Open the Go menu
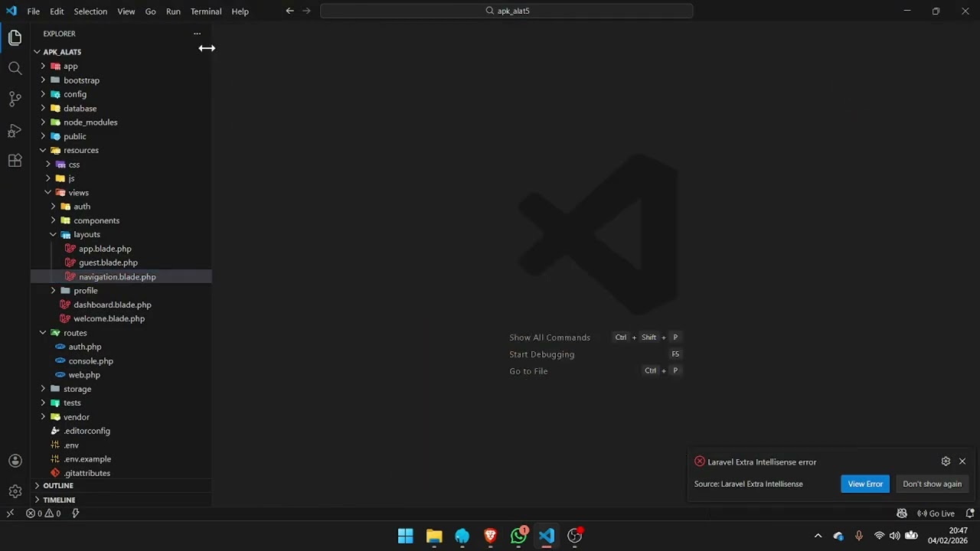980x551 pixels. click(150, 11)
